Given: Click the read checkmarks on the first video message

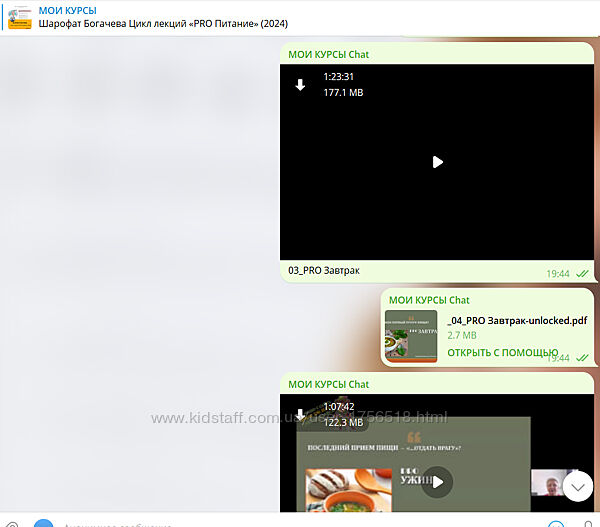Looking at the screenshot, I should tap(582, 273).
